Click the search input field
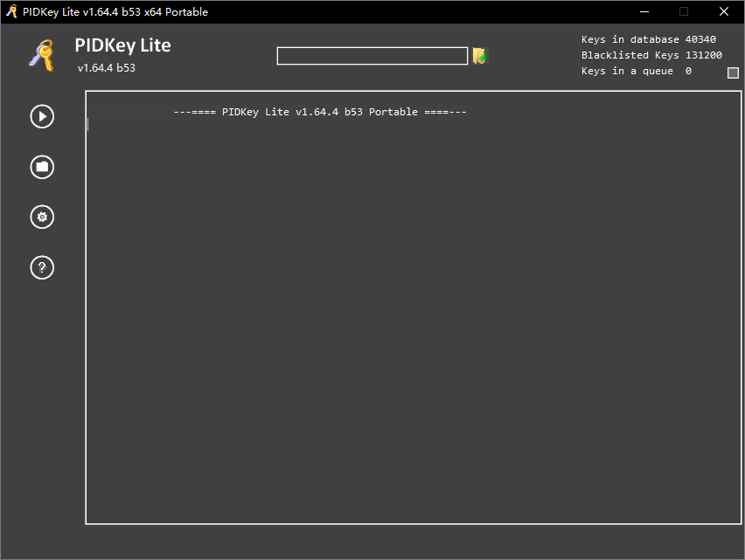This screenshot has height=560, width=745. point(372,55)
